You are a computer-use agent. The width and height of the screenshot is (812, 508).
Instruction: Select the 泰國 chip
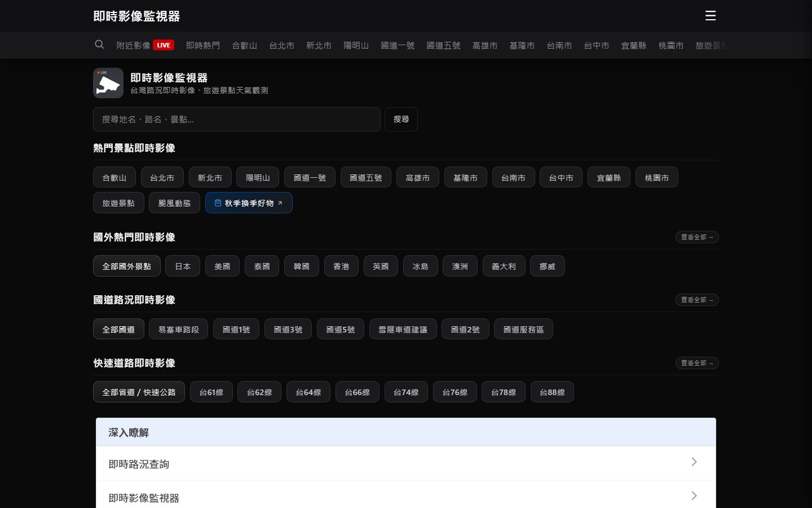click(x=262, y=266)
